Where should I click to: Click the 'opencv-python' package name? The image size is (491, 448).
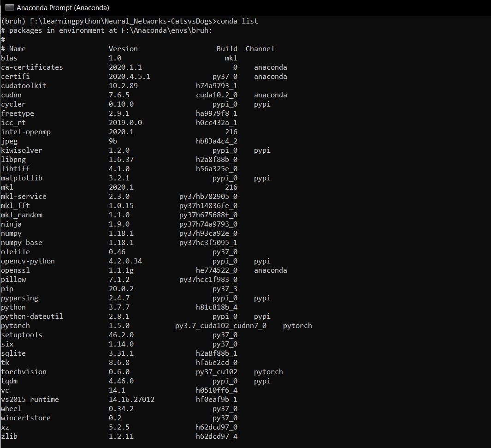[x=28, y=261]
